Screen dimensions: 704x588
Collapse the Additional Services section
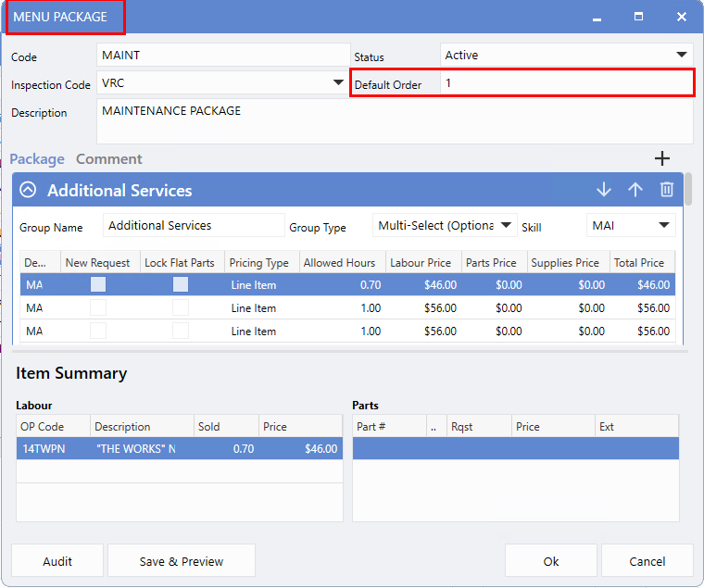[28, 190]
